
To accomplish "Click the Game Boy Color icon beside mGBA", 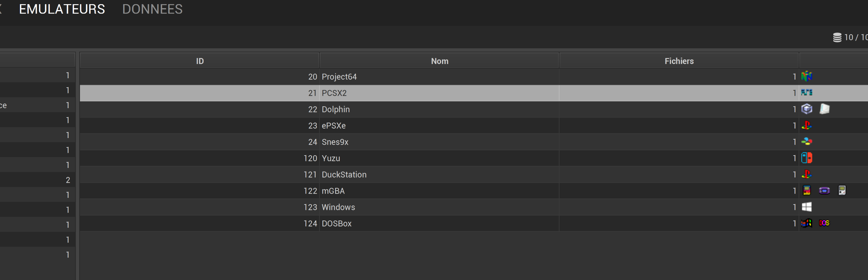I will (x=806, y=190).
